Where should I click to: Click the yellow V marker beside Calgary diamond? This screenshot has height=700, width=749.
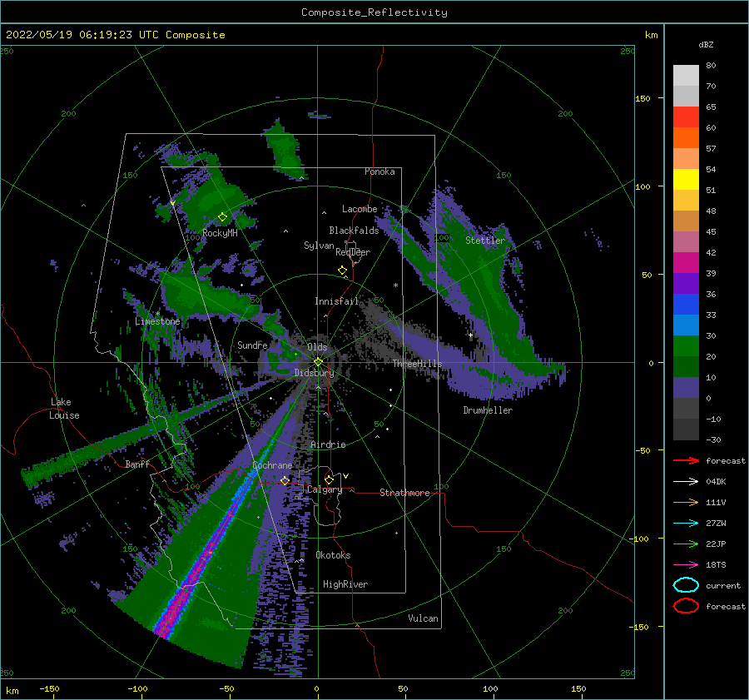pyautogui.click(x=345, y=476)
